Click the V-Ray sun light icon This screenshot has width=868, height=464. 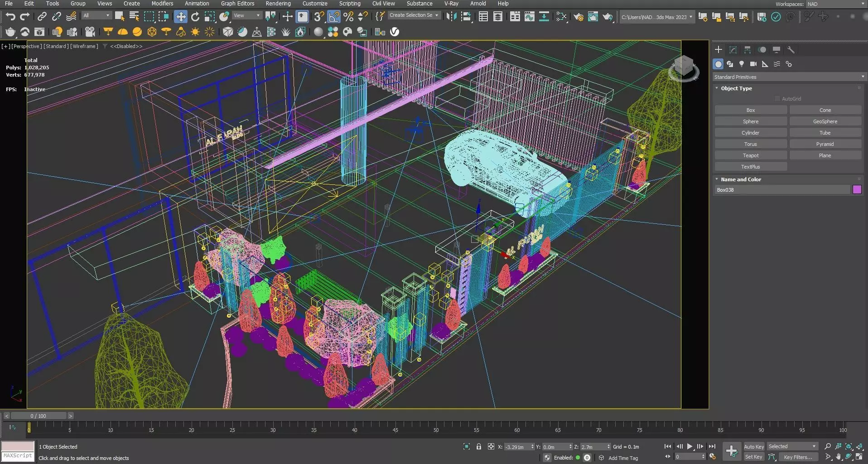pos(195,32)
